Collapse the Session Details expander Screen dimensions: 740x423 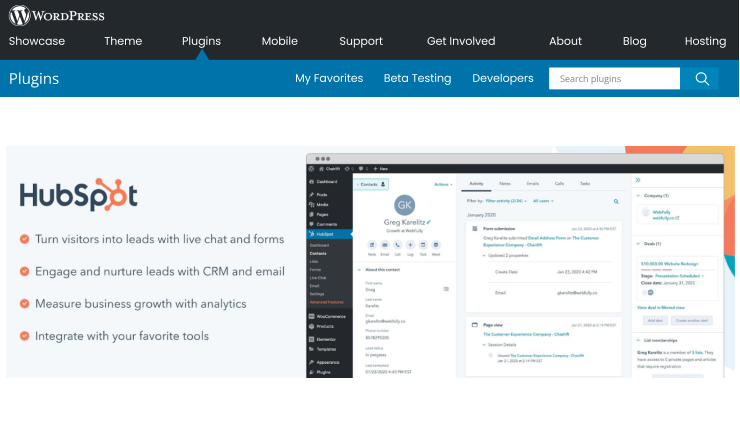[484, 345]
